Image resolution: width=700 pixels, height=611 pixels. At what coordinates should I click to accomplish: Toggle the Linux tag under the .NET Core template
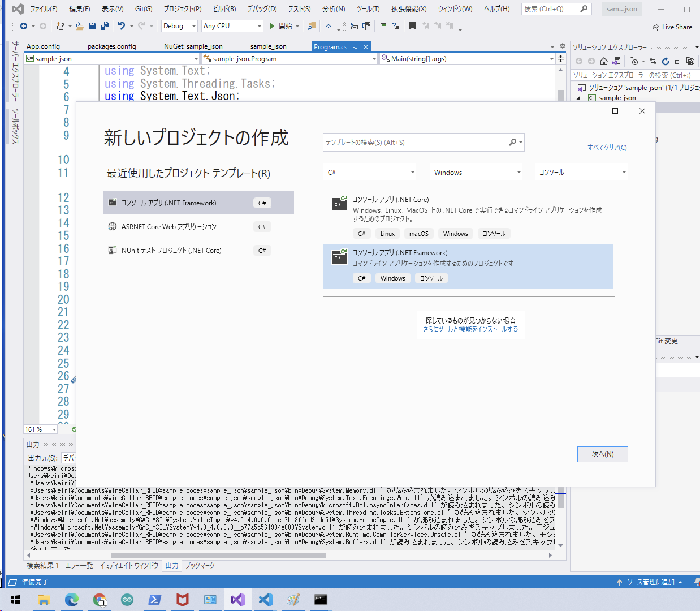click(x=387, y=233)
